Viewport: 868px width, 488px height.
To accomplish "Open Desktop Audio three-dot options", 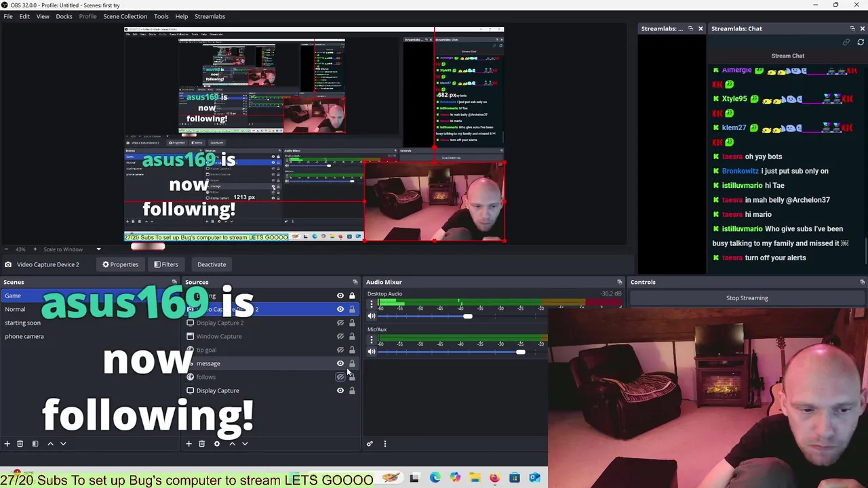I will click(x=371, y=304).
